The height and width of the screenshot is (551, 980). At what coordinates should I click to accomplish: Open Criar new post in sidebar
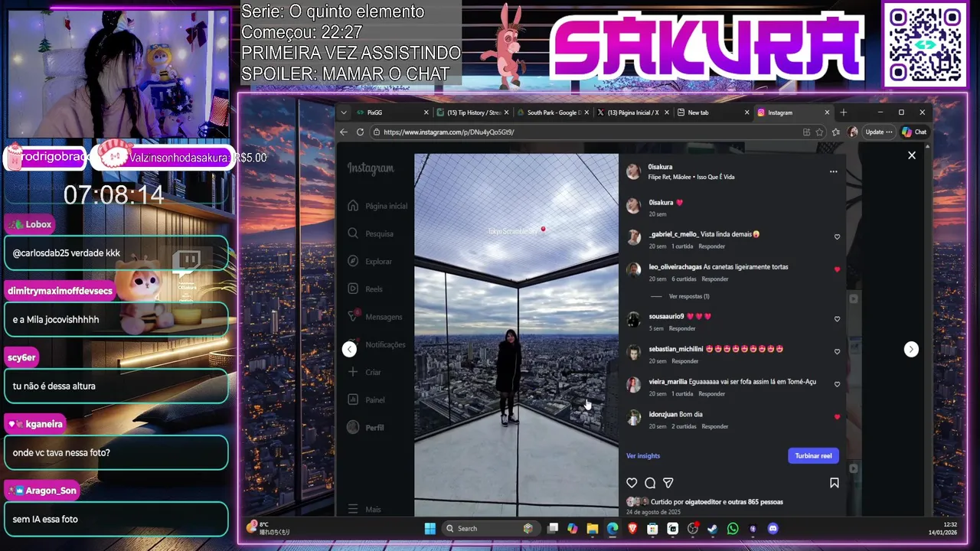(364, 372)
